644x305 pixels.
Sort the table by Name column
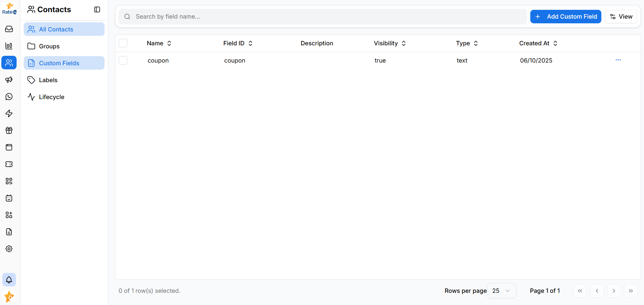click(x=159, y=43)
